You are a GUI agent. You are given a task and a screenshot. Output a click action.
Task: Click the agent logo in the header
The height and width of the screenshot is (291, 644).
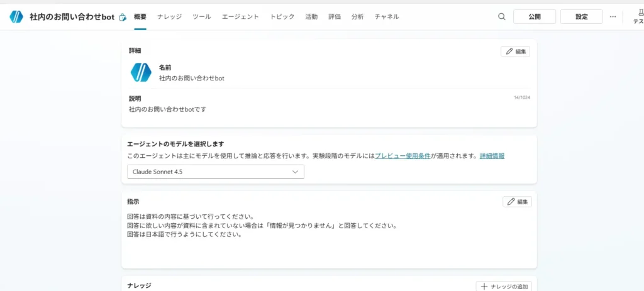click(x=16, y=17)
